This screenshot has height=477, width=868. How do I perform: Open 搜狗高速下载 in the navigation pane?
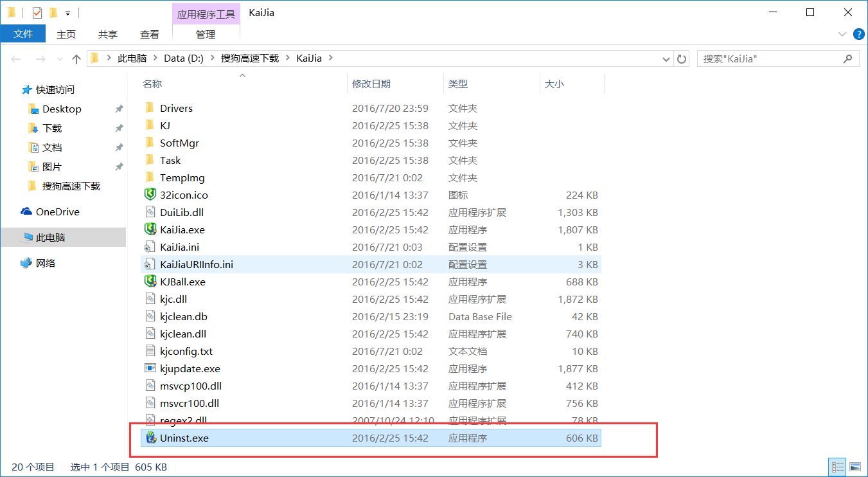(71, 186)
